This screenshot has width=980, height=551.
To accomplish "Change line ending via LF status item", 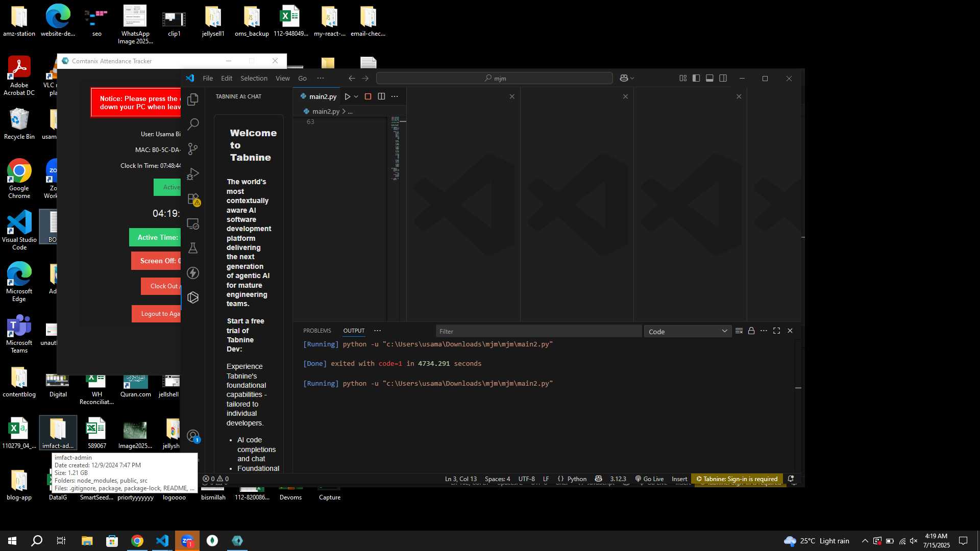I will tap(546, 479).
